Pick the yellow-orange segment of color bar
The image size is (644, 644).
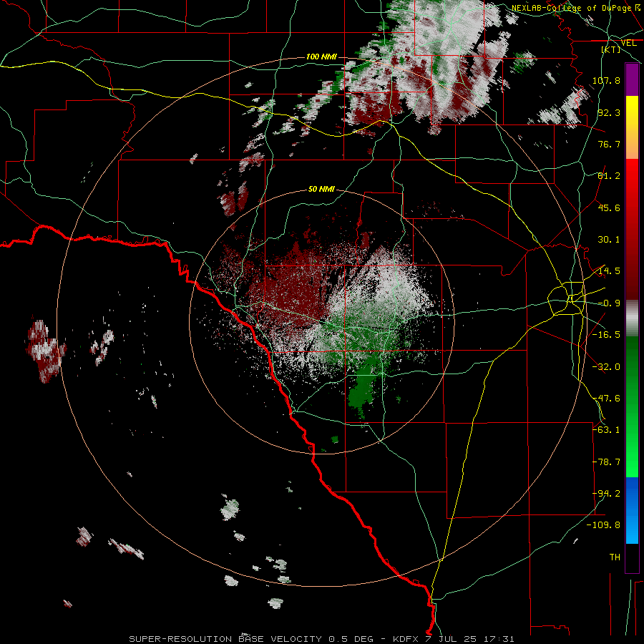click(x=632, y=127)
